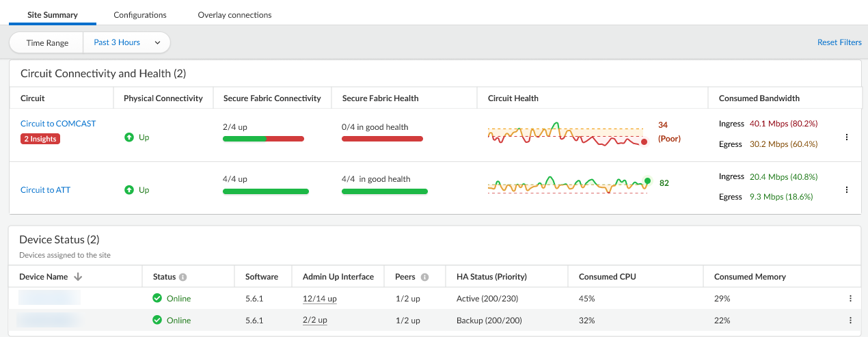868x337 pixels.
Task: Open kebab menu for Circuit to COMCAST row
Action: (x=847, y=137)
